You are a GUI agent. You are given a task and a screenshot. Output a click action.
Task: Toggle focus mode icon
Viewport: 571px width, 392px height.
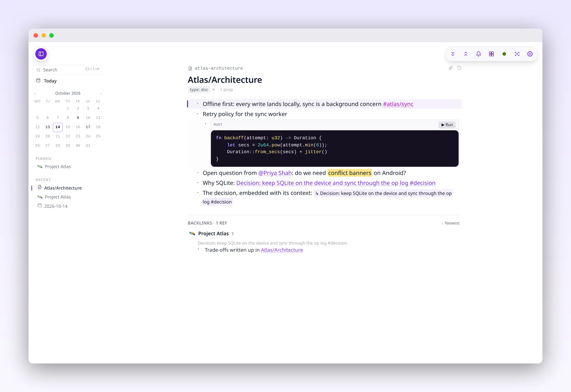[x=517, y=54]
